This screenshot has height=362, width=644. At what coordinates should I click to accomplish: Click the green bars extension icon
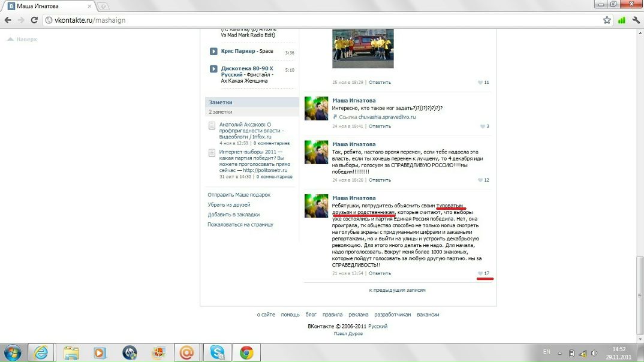[621, 20]
